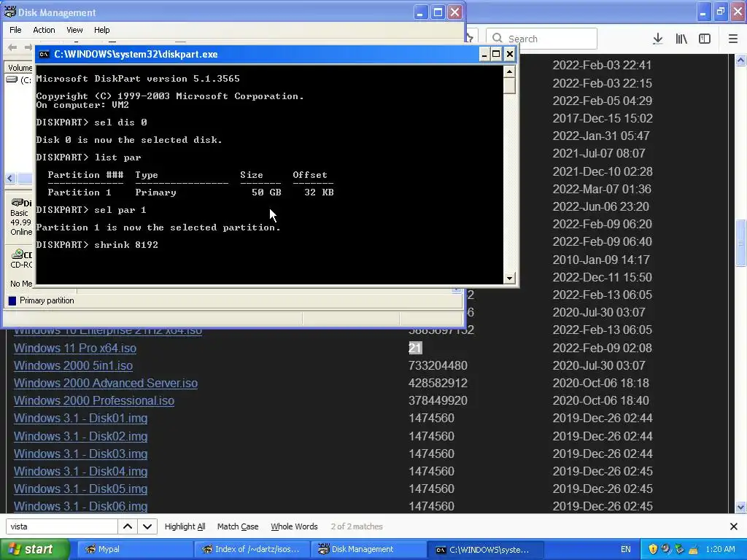Click the shrink 8192 command line in diskpart

[97, 245]
